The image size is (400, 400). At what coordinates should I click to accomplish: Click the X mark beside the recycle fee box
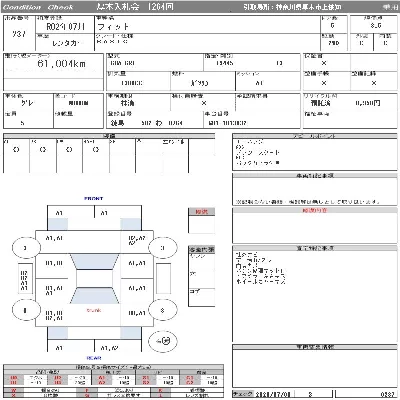point(204,103)
